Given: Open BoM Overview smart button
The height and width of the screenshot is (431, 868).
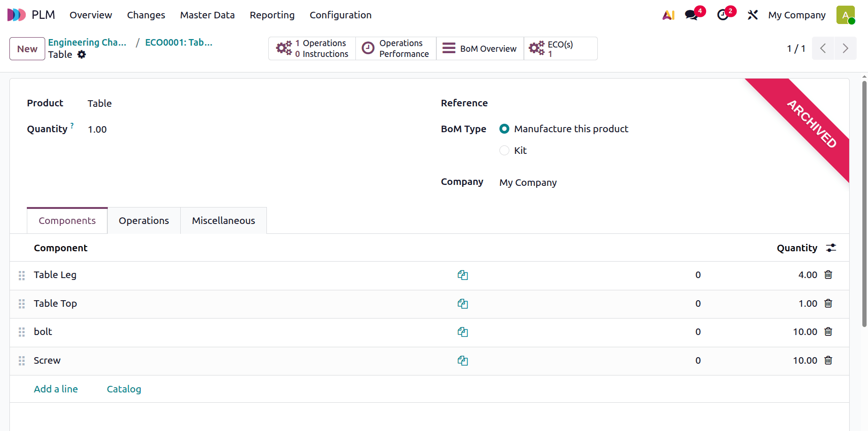Looking at the screenshot, I should click(x=480, y=48).
